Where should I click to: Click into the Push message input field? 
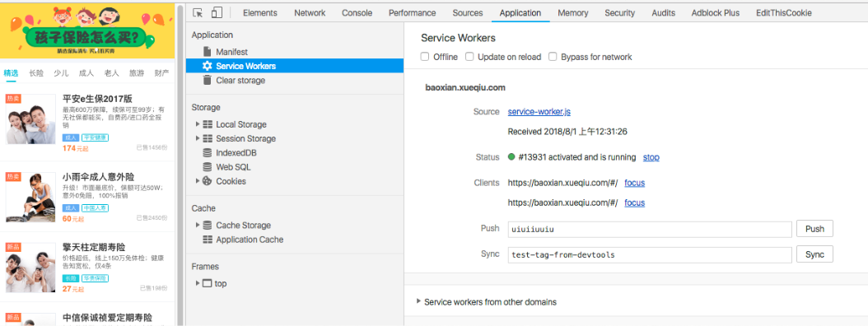(650, 229)
